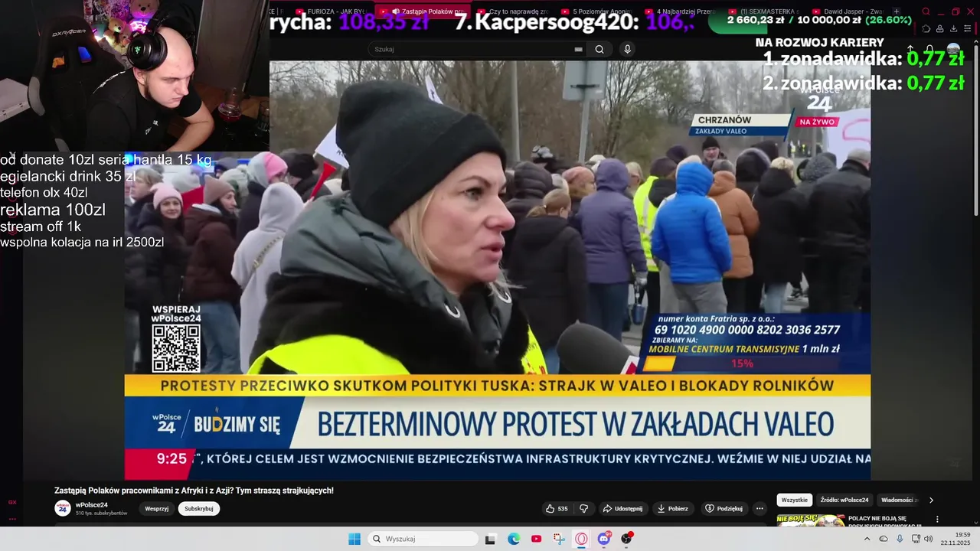Viewport: 980px width, 551px height.
Task: Open Opera browser on taskbar
Action: 581,539
